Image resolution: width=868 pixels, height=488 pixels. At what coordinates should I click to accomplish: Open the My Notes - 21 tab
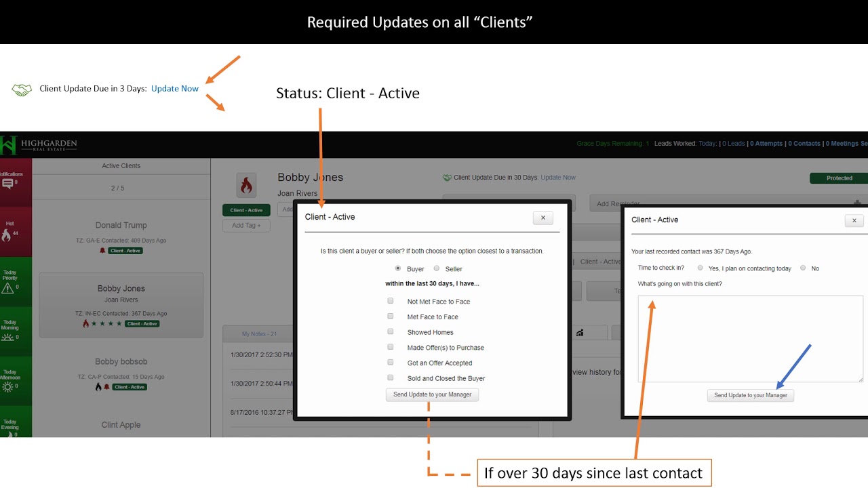coord(260,333)
